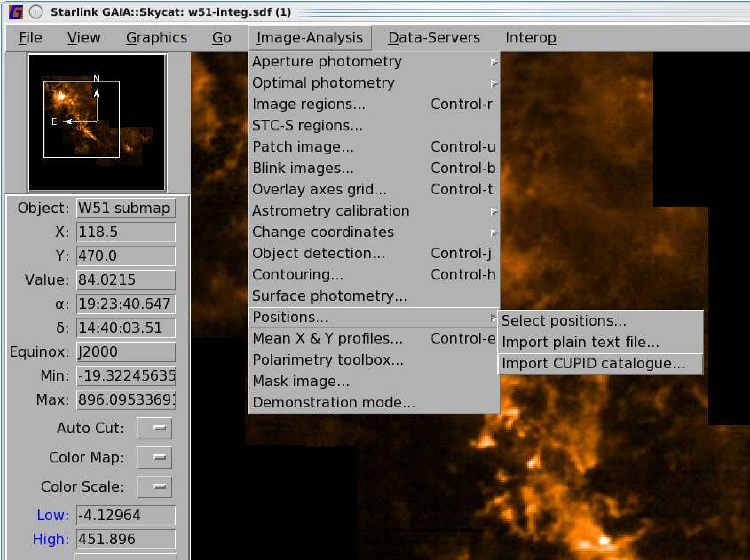The width and height of the screenshot is (750, 560).
Task: Click the right ascension α field
Action: tap(126, 304)
